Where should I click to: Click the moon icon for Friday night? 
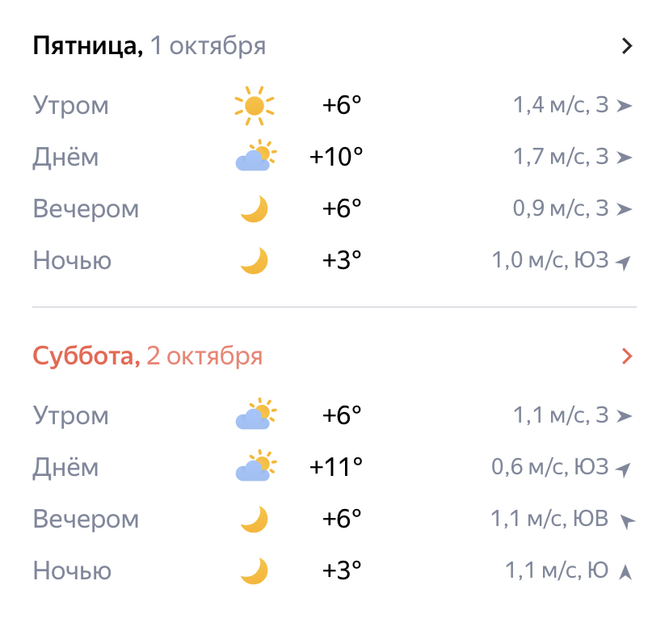[254, 261]
